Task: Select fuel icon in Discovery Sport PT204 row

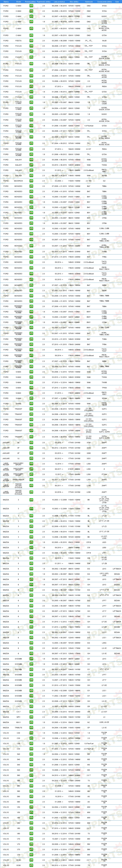Action: coord(31,475)
